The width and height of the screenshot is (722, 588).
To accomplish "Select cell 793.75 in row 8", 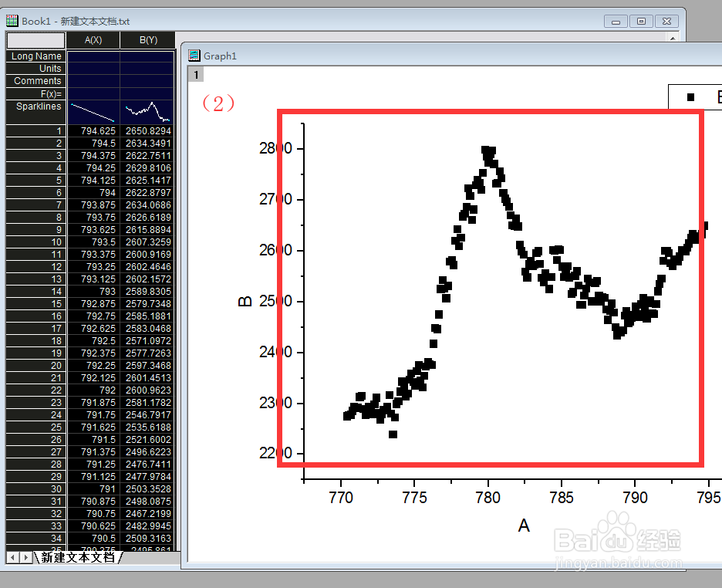I will point(93,218).
